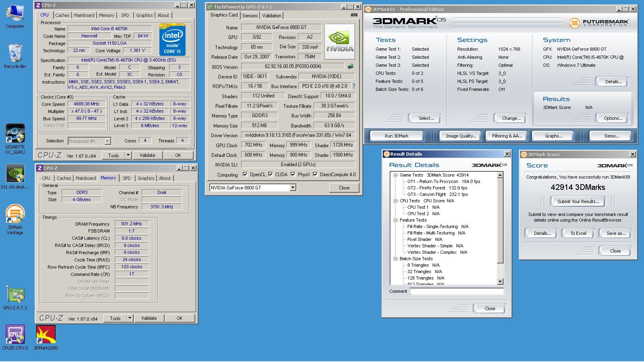Toggle the CUDA checkbox in GPU-Z
The height and width of the screenshot is (362, 644).
click(270, 175)
